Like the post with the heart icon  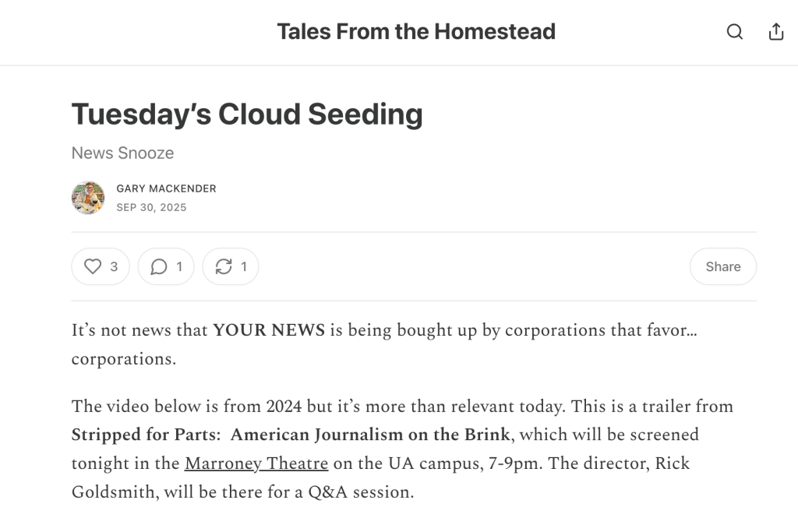click(x=93, y=266)
